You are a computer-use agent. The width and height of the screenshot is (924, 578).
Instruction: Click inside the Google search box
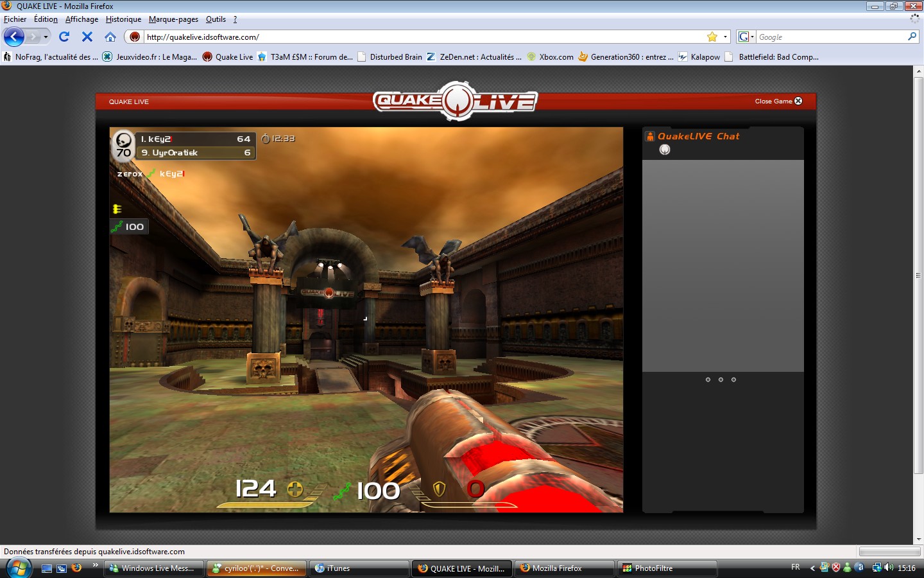(831, 37)
